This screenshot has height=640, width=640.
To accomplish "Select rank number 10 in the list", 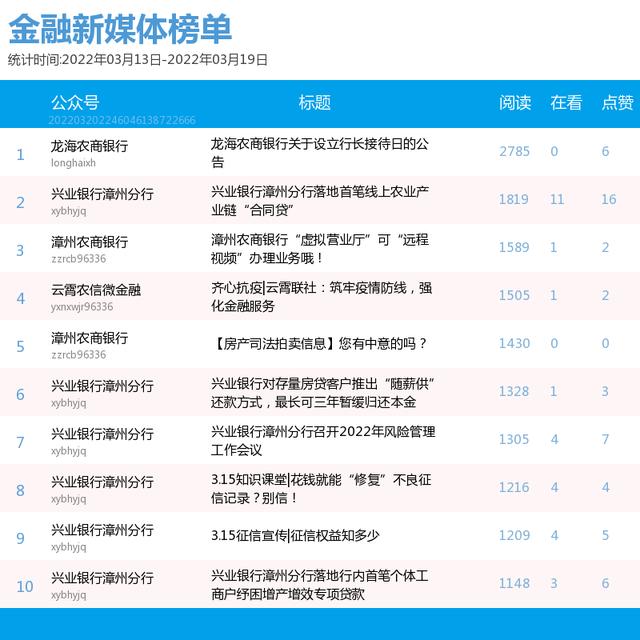I will tap(24, 587).
